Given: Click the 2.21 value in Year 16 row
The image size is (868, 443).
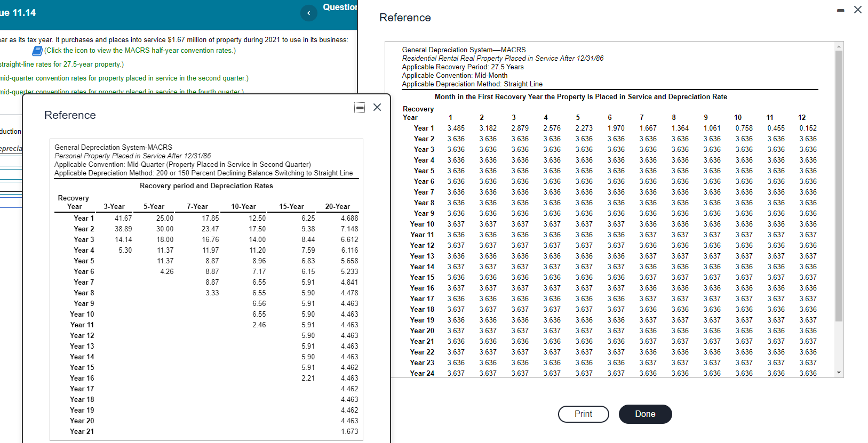Looking at the screenshot, I should coord(308,378).
